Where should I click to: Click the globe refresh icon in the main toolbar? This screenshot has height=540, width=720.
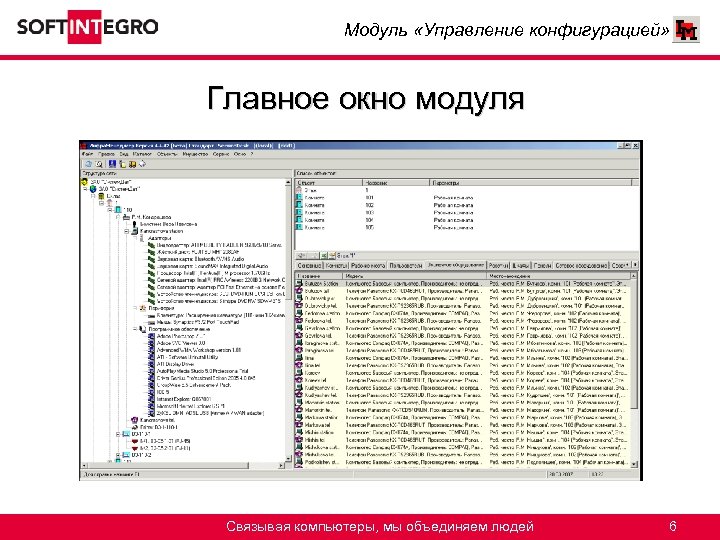pyautogui.click(x=89, y=164)
